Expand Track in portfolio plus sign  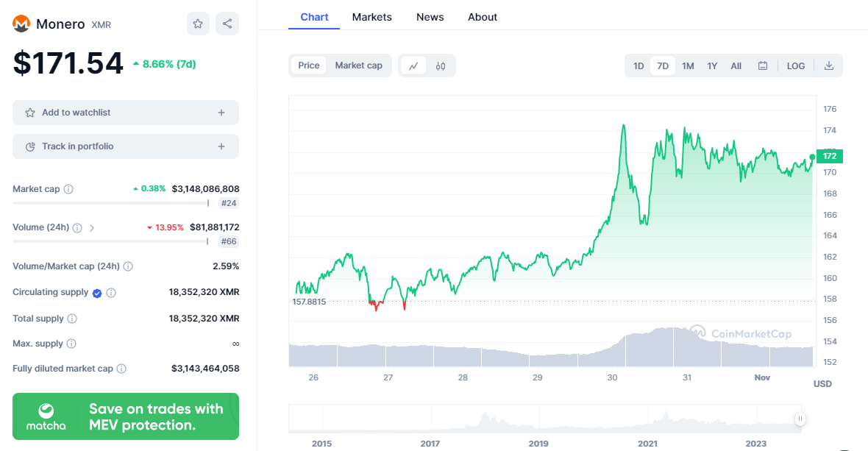coord(221,146)
